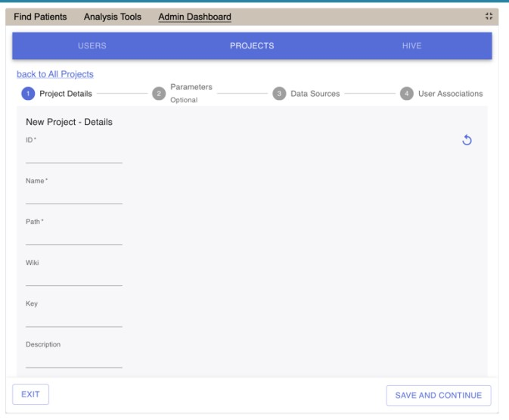Screen dimensions: 509x420
Task: Select step 1 Project Details circle
Action: pyautogui.click(x=28, y=94)
